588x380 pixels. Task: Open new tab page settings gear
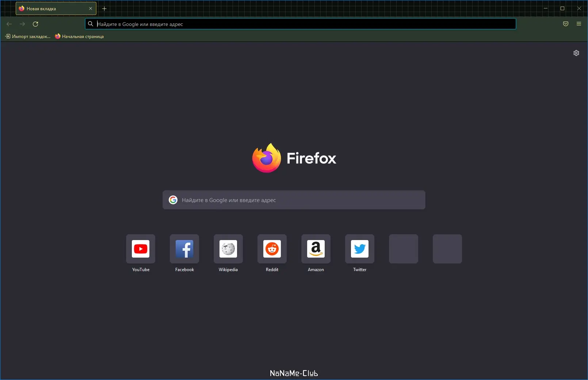(576, 53)
